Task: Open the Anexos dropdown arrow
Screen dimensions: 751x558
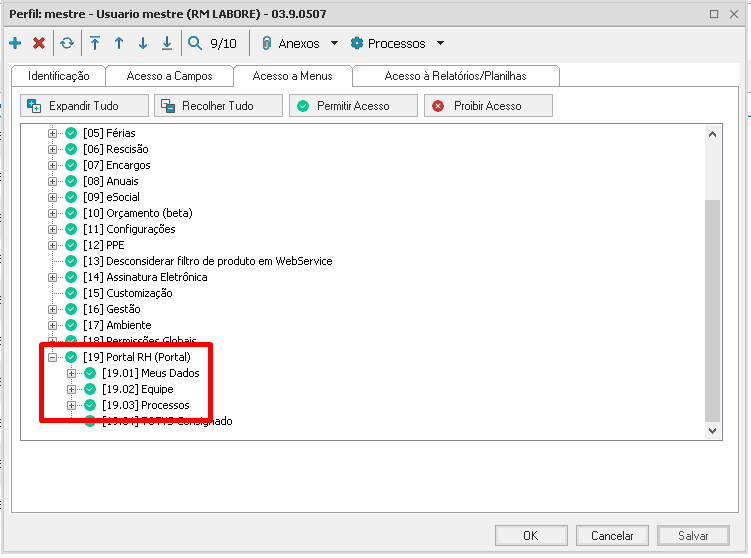Action: click(x=334, y=43)
